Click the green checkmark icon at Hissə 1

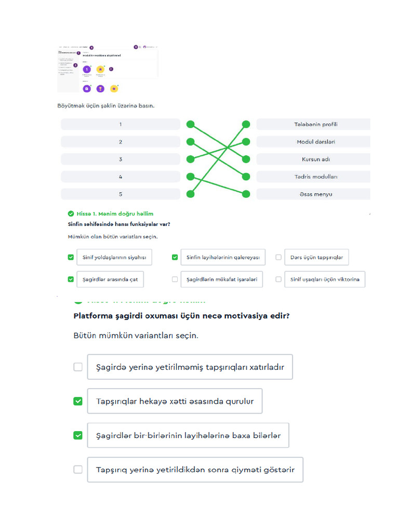71,214
